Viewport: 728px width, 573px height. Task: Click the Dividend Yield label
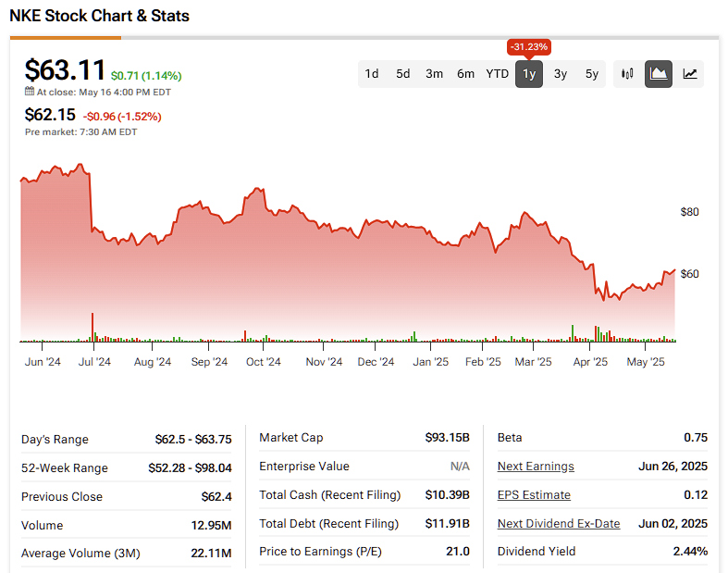click(537, 551)
